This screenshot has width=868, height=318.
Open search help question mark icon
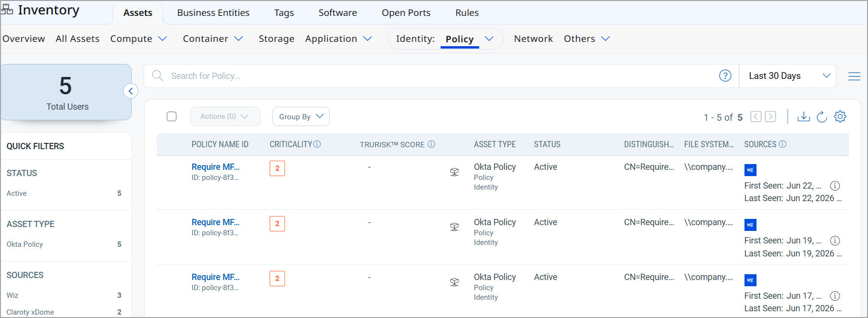[x=725, y=76]
